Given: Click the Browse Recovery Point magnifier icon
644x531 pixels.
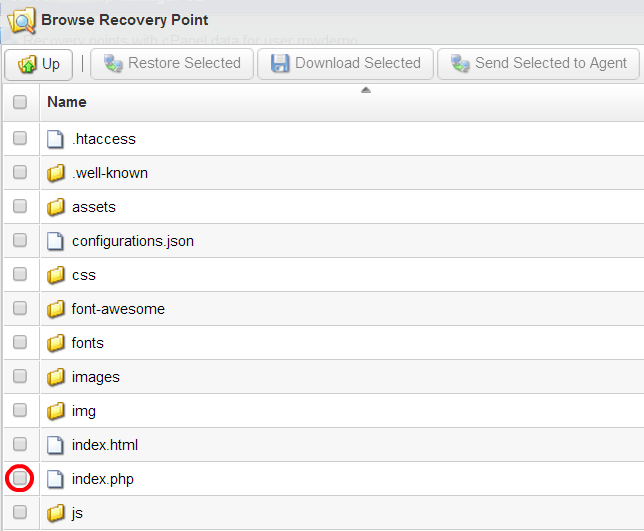Looking at the screenshot, I should (x=21, y=20).
